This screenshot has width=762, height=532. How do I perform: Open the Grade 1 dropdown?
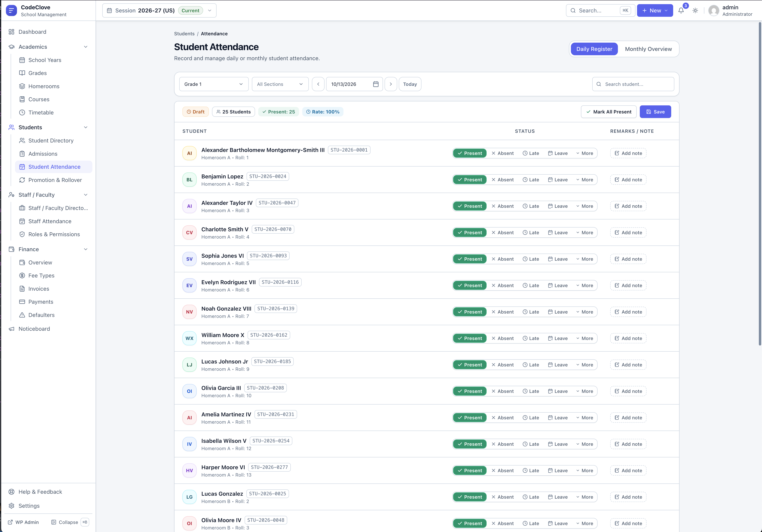[214, 84]
